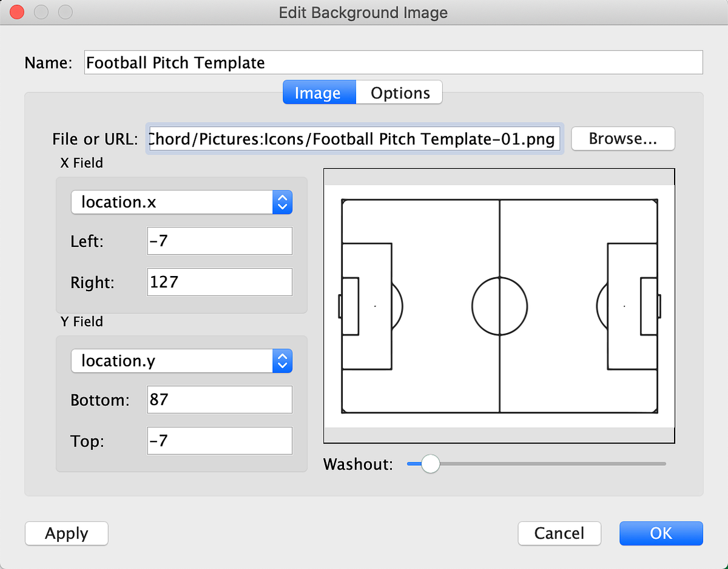Click inside the File or URL field

(x=355, y=139)
